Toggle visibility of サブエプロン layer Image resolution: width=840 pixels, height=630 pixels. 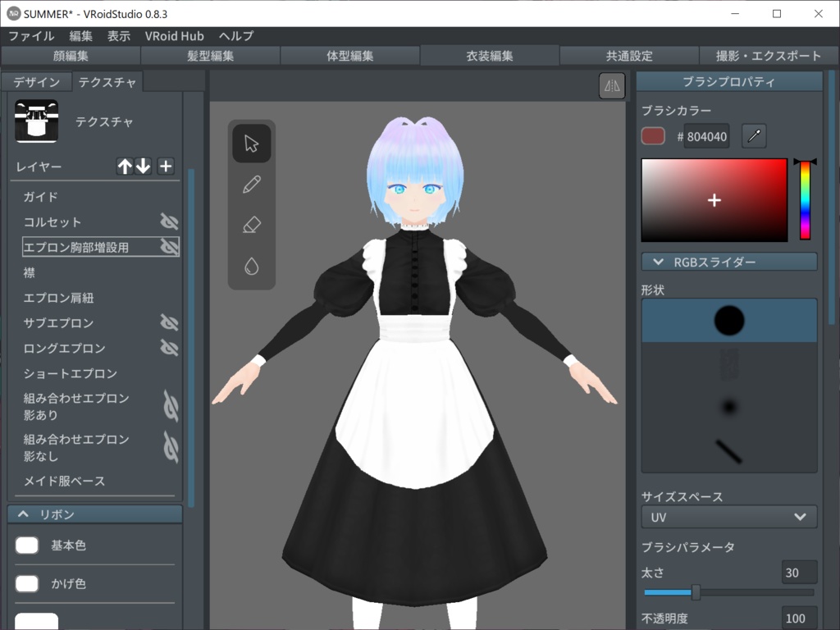pos(170,322)
